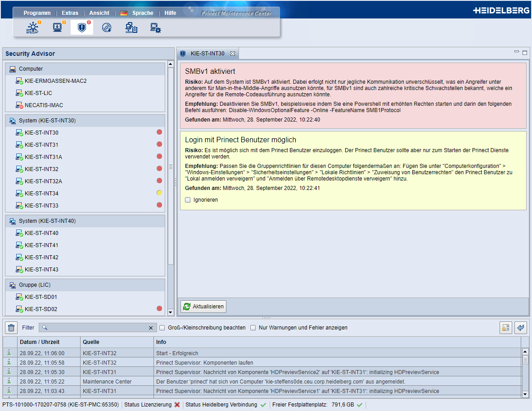Viewport: 532px width, 411px height.
Task: Collapse the Computer group header
Action: tap(85, 69)
